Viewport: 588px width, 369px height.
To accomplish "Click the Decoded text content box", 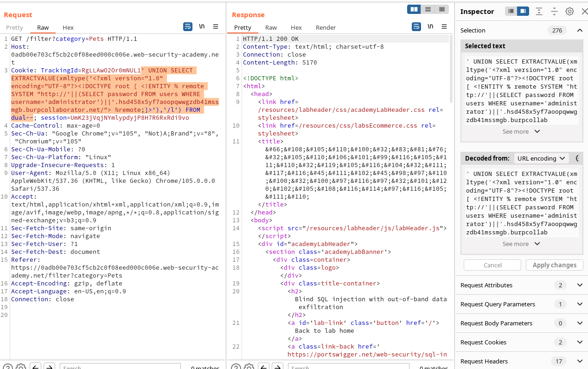I will [x=522, y=203].
